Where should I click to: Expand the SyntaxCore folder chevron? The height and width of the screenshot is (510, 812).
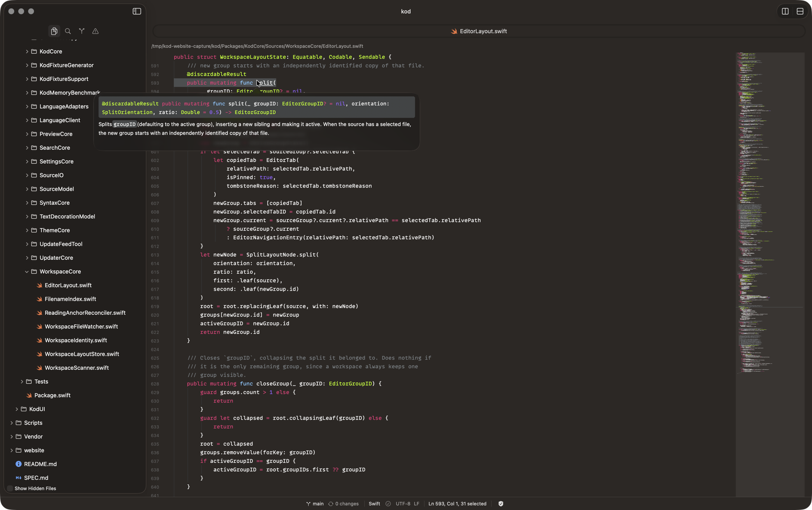click(x=27, y=203)
